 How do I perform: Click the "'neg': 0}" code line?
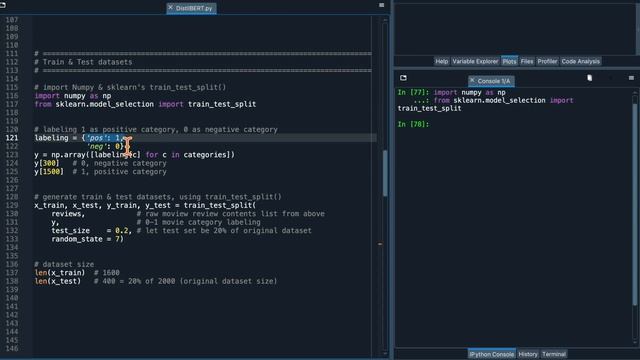(x=105, y=146)
